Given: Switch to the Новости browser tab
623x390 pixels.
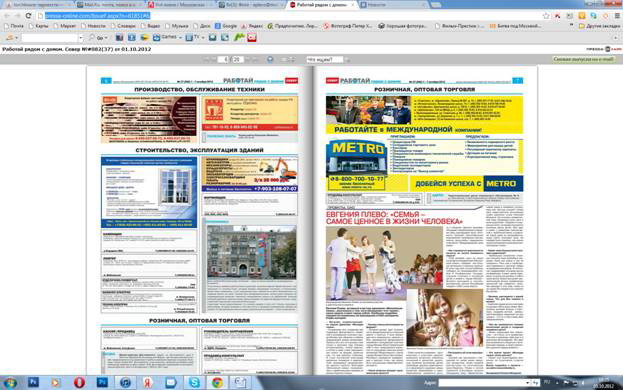Looking at the screenshot, I should click(393, 5).
